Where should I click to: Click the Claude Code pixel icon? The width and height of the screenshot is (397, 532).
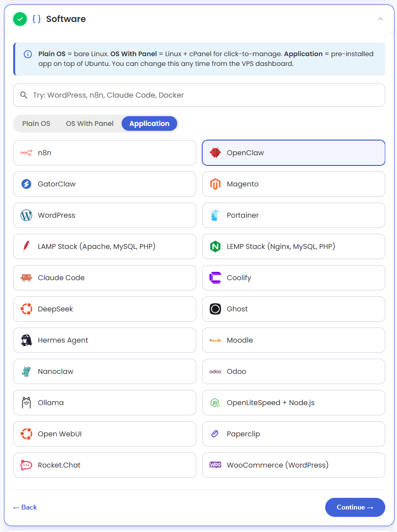(x=26, y=278)
